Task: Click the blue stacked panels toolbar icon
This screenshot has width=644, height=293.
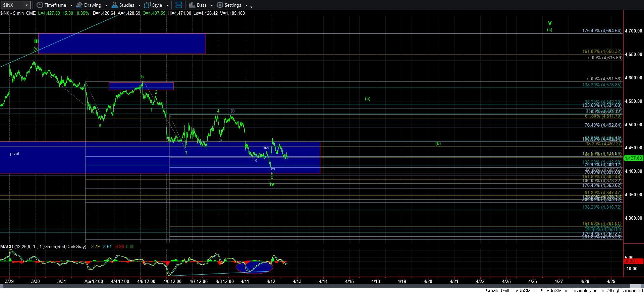Action: click(178, 5)
